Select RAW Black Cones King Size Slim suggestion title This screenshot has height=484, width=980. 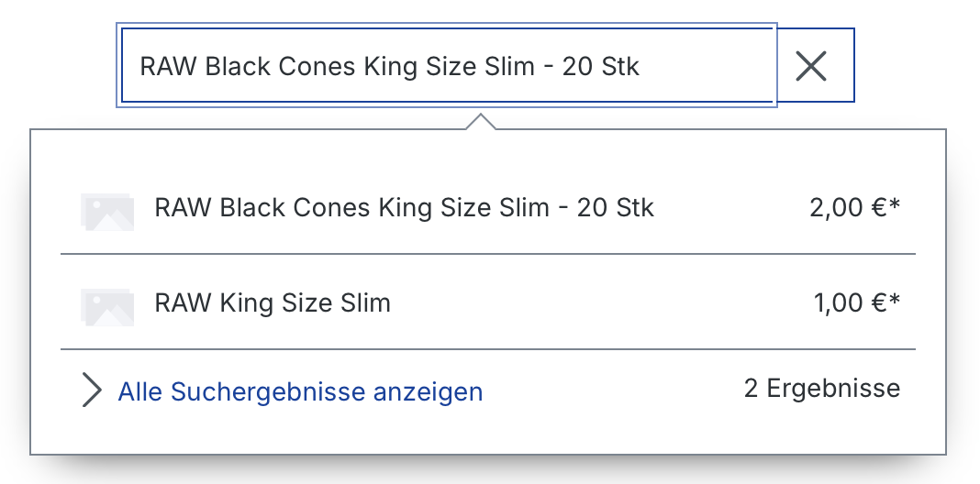pos(404,208)
